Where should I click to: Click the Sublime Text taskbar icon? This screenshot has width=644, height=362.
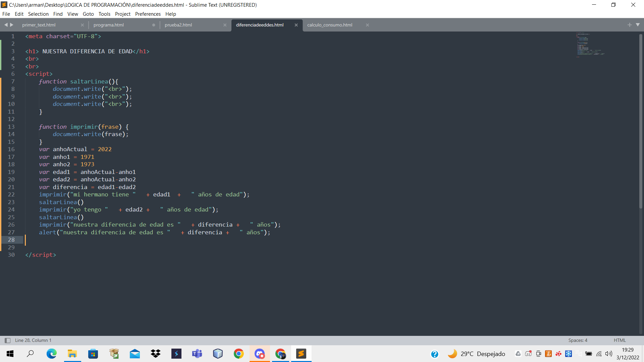coord(301,354)
